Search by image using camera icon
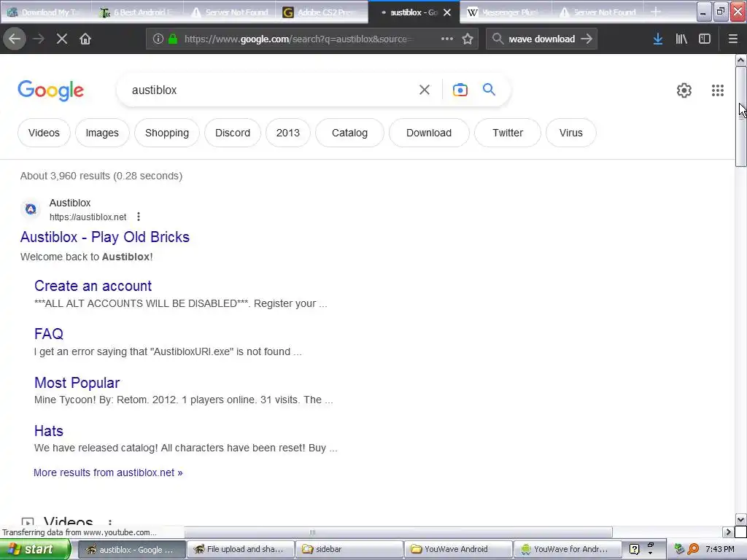 [x=460, y=90]
